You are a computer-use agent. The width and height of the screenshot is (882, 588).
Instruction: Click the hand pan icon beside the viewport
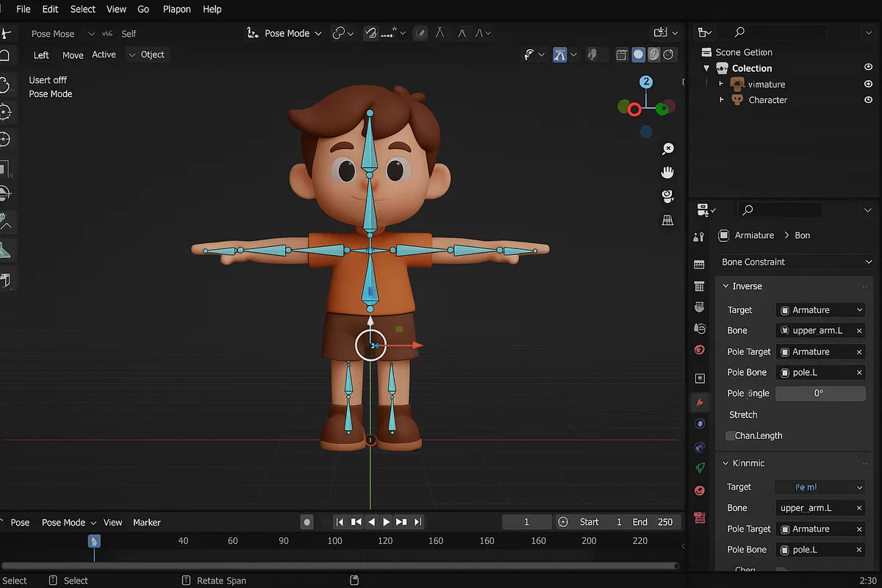point(667,172)
